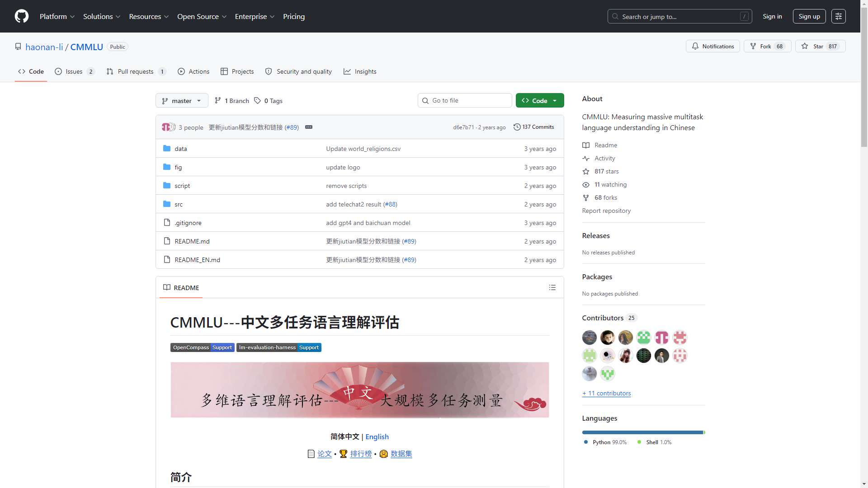
Task: Open the data folder
Action: (181, 149)
